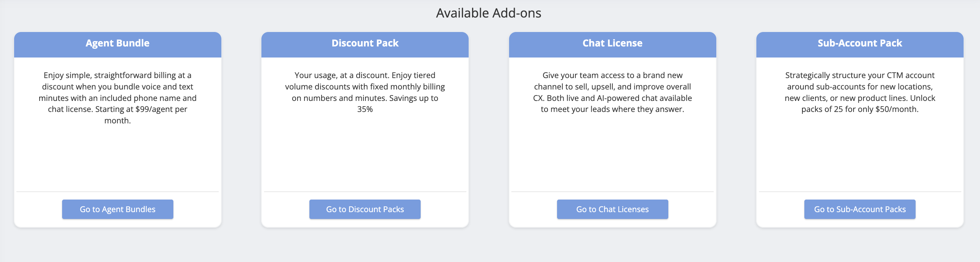Screen dimensions: 980x262
Task: Click the Agent Bundle description paragraph
Action: click(117, 98)
